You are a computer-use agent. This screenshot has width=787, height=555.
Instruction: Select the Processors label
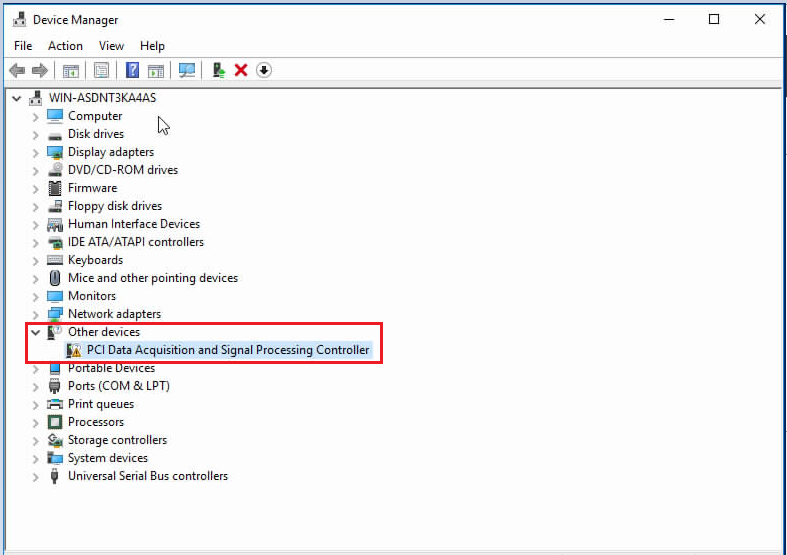tap(96, 422)
